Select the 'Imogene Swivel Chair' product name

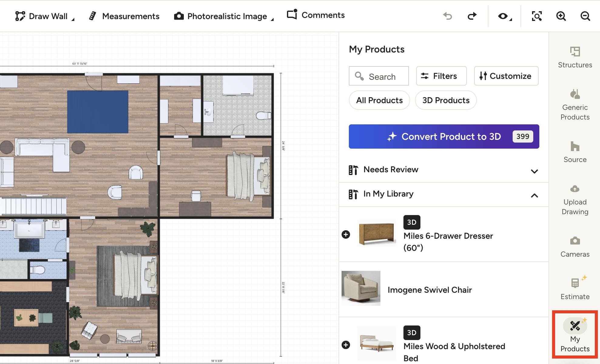[430, 290]
